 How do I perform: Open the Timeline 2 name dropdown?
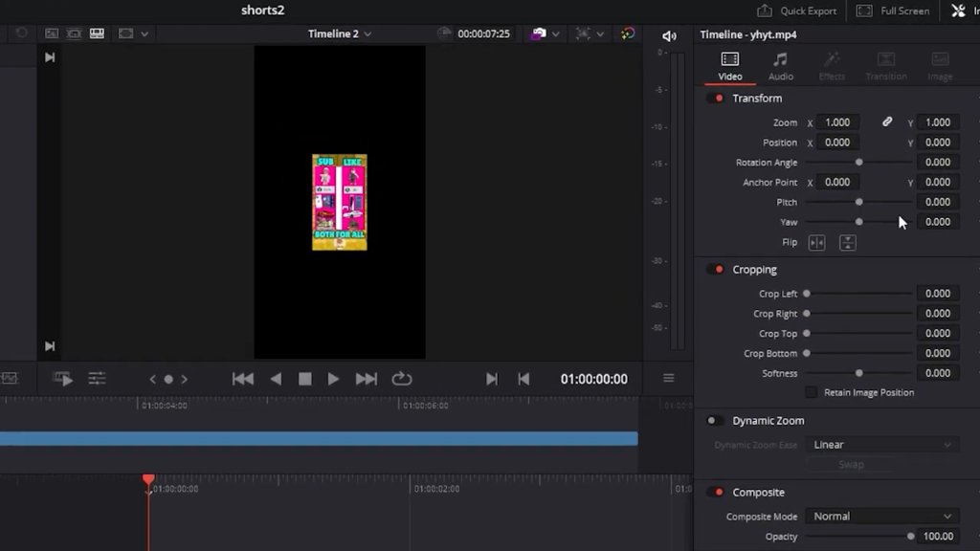pyautogui.click(x=340, y=33)
